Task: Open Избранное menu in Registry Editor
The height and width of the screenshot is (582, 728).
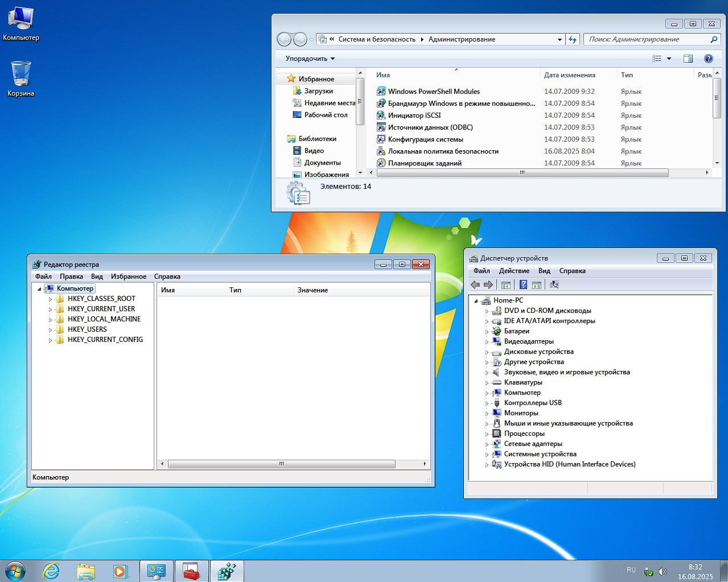Action: coord(128,276)
